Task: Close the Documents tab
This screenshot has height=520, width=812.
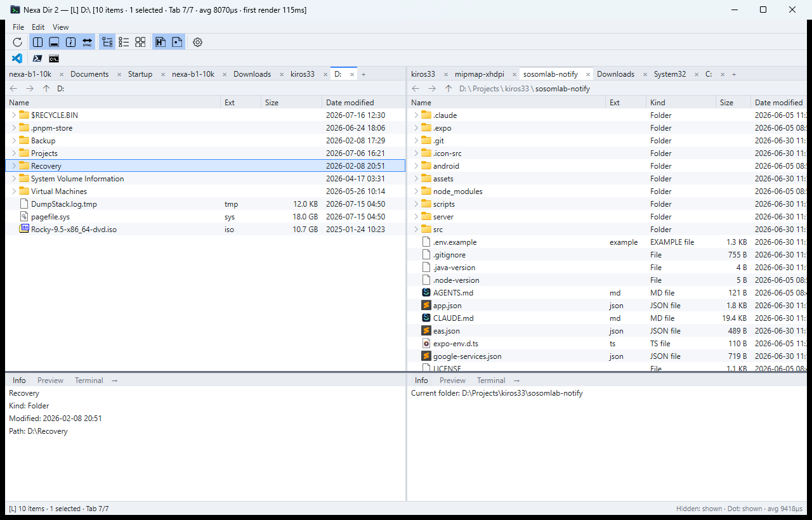Action: coord(119,74)
